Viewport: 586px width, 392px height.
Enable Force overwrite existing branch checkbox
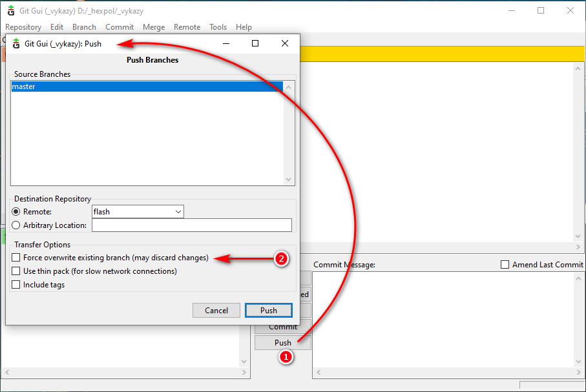click(x=16, y=258)
